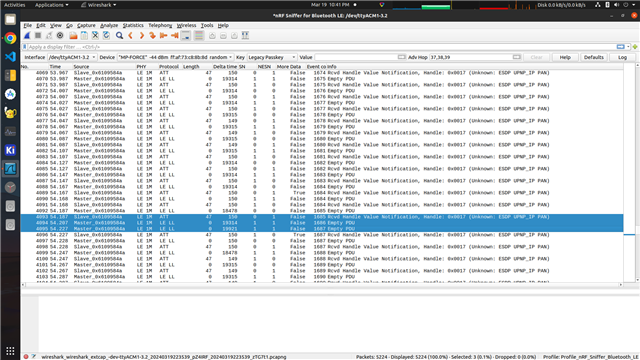Open the Analyze menu
The image size is (640, 360).
(109, 25)
